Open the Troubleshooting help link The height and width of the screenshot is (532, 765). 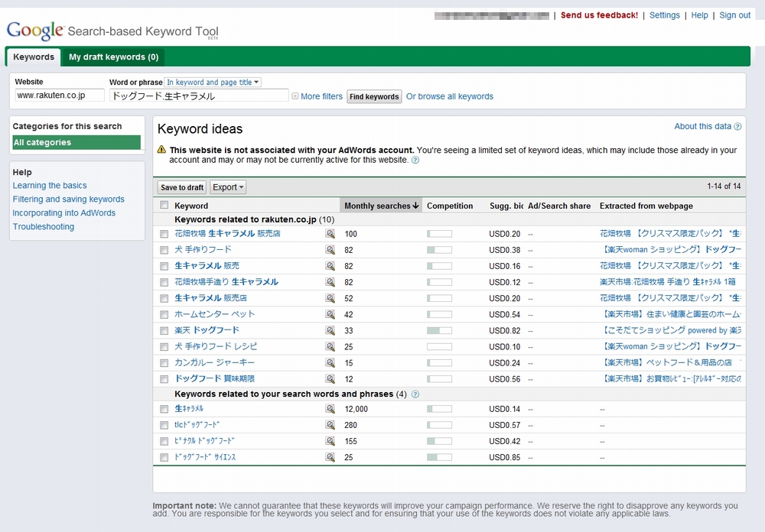pyautogui.click(x=44, y=227)
